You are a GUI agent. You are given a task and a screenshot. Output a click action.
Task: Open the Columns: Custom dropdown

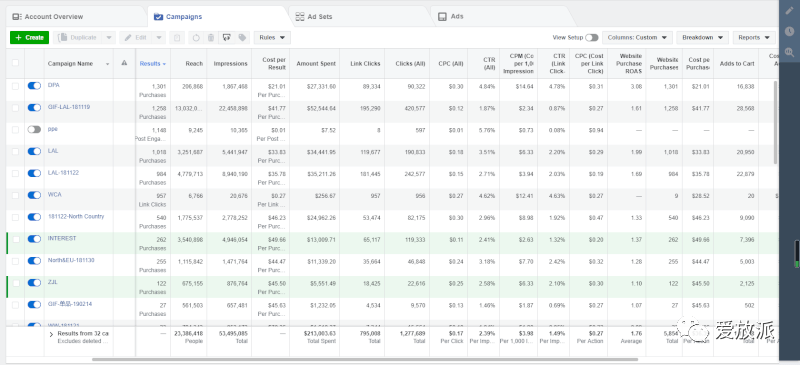(x=637, y=38)
